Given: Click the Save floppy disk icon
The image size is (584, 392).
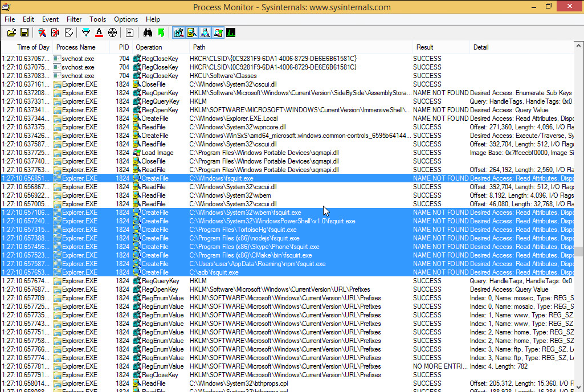Looking at the screenshot, I should 24,33.
